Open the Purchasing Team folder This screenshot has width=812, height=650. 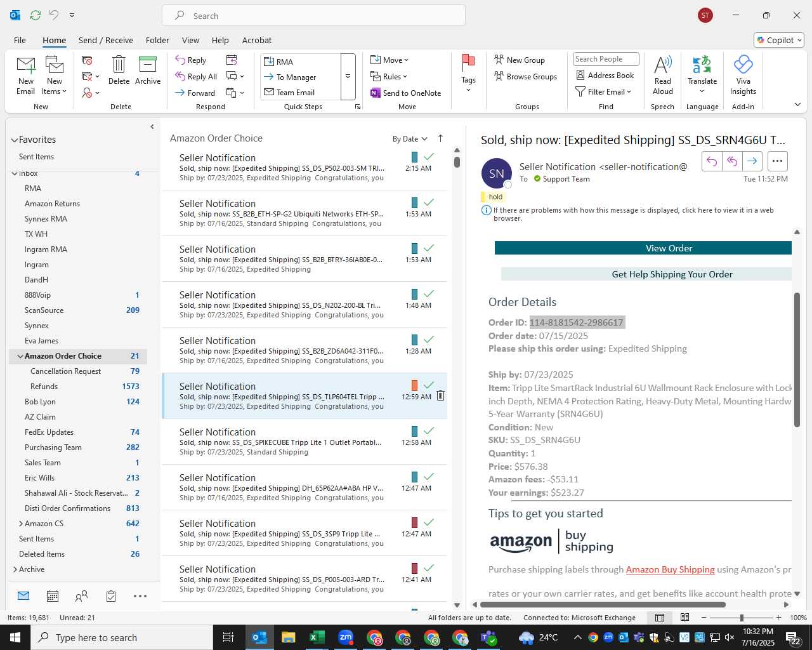(78, 448)
